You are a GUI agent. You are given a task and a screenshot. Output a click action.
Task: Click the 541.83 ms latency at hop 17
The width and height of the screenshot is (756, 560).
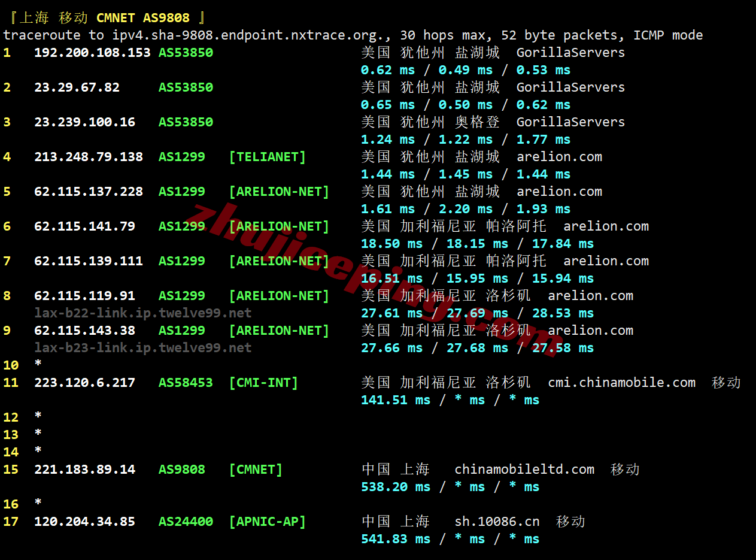tap(396, 539)
